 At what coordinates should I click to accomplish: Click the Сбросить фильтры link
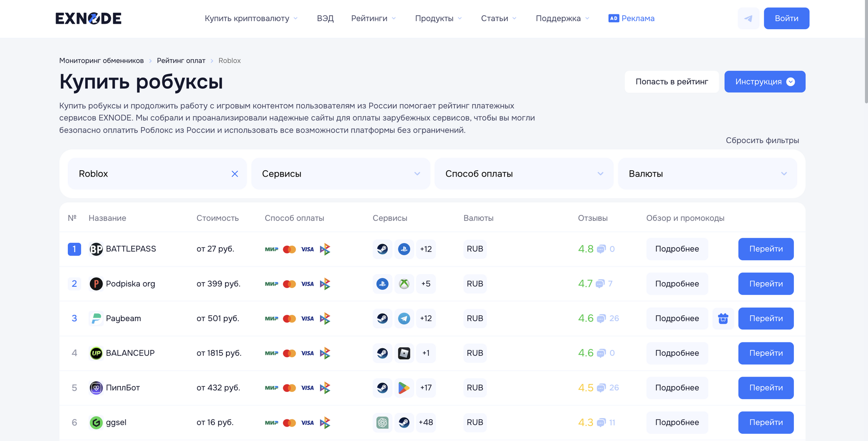tap(762, 140)
